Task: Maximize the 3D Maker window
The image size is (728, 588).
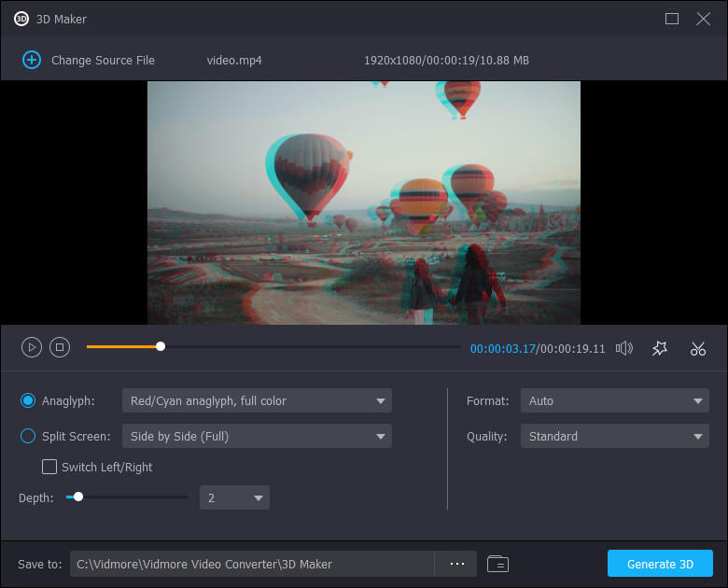Action: click(672, 19)
